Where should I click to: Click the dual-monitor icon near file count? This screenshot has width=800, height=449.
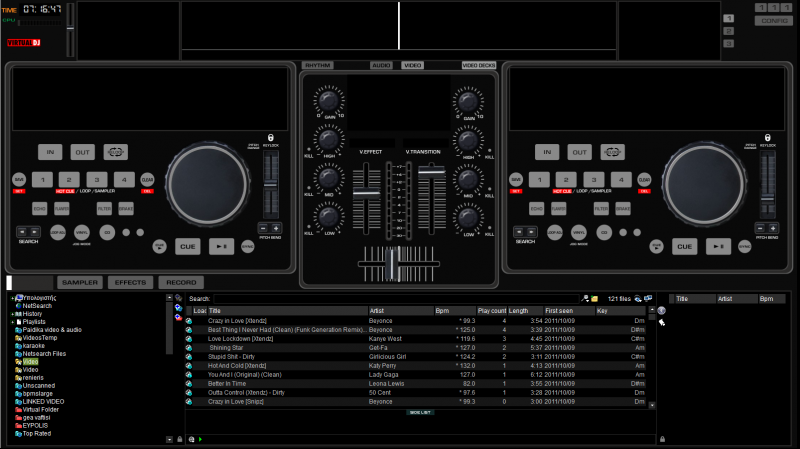(648, 298)
